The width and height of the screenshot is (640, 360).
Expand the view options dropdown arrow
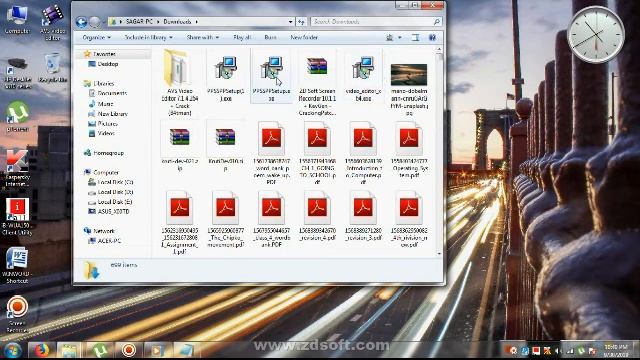[400, 38]
